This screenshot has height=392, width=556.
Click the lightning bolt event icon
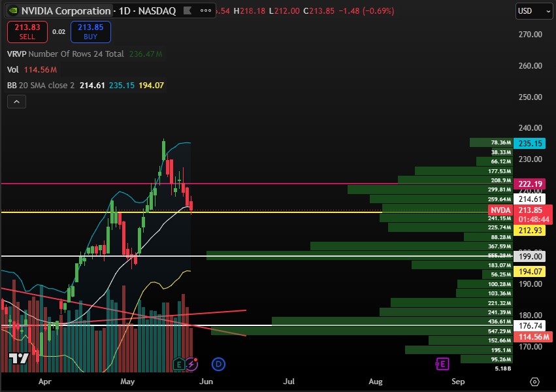(191, 364)
